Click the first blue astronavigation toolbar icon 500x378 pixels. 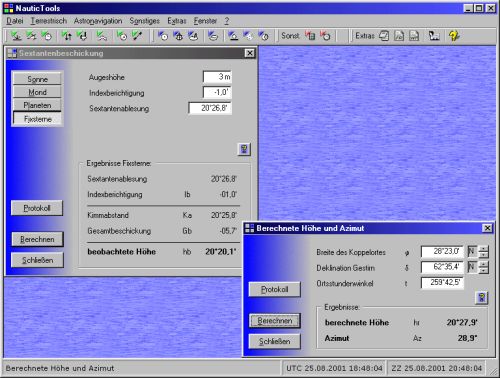point(163,36)
